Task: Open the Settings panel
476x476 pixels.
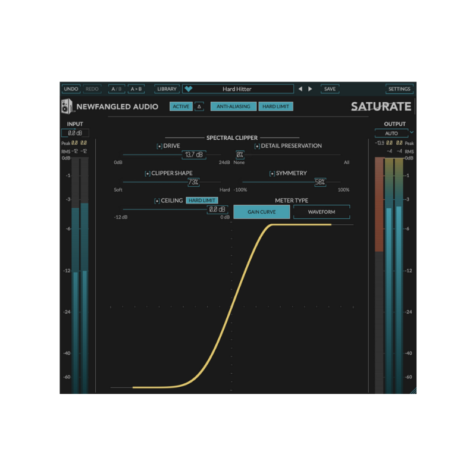Action: tap(399, 89)
